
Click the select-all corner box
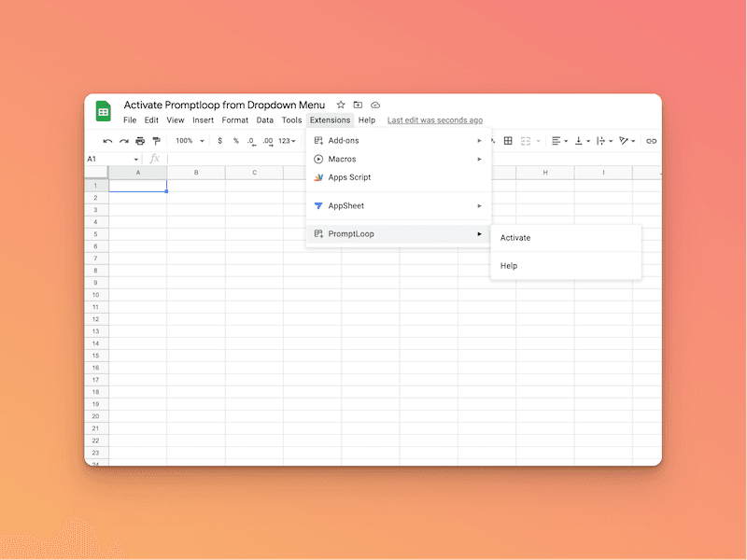96,173
